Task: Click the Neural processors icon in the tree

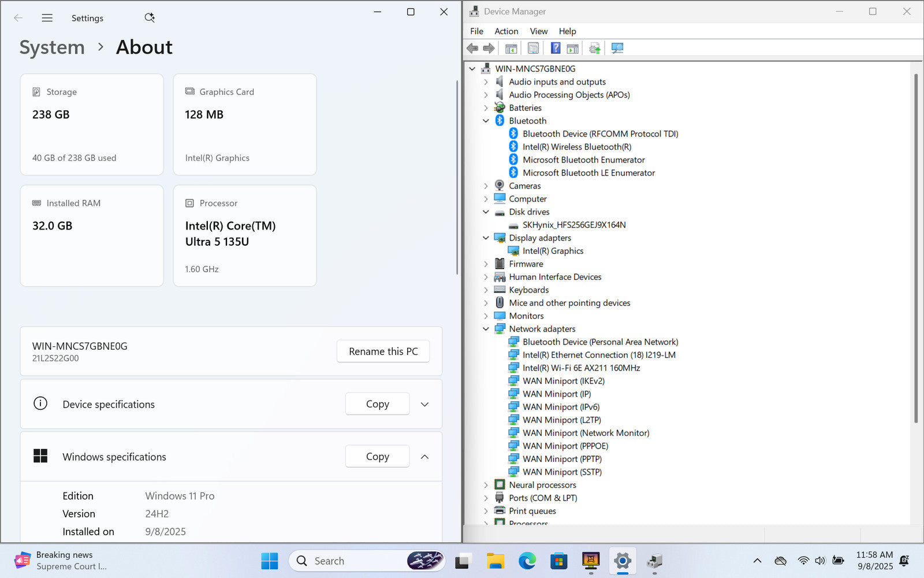Action: point(500,485)
